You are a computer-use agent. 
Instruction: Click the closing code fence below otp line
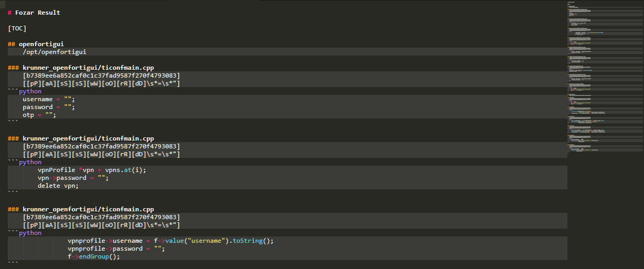(x=13, y=122)
